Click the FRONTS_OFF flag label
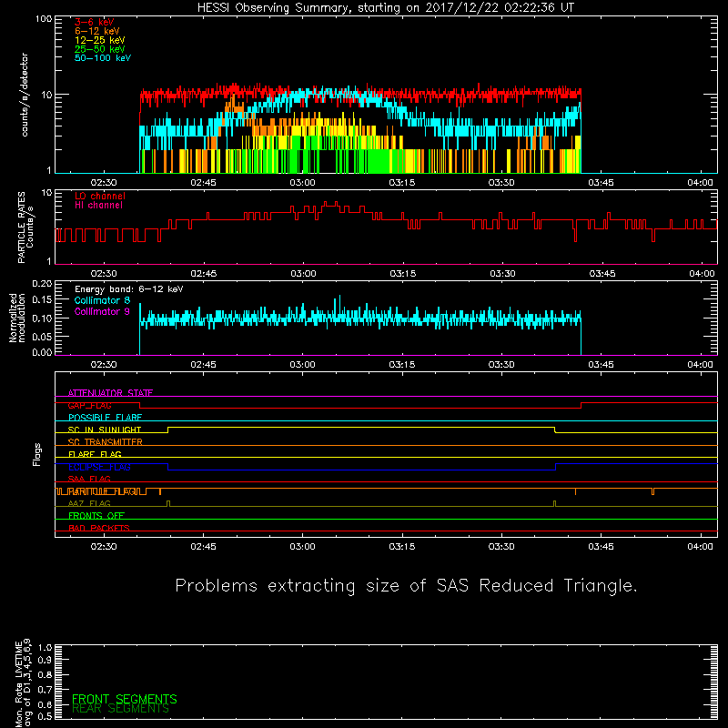The image size is (728, 728). 96,516
